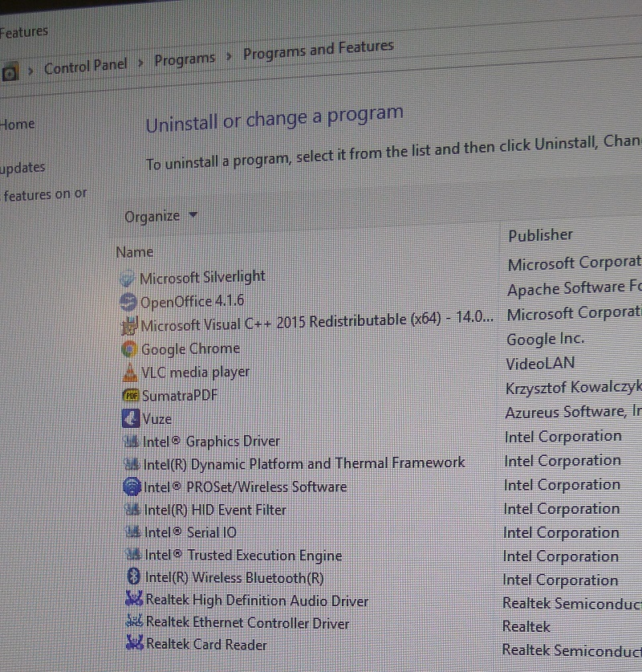Screen dimensions: 642x672
Task: Sort the list by the Name column
Action: click(x=135, y=252)
